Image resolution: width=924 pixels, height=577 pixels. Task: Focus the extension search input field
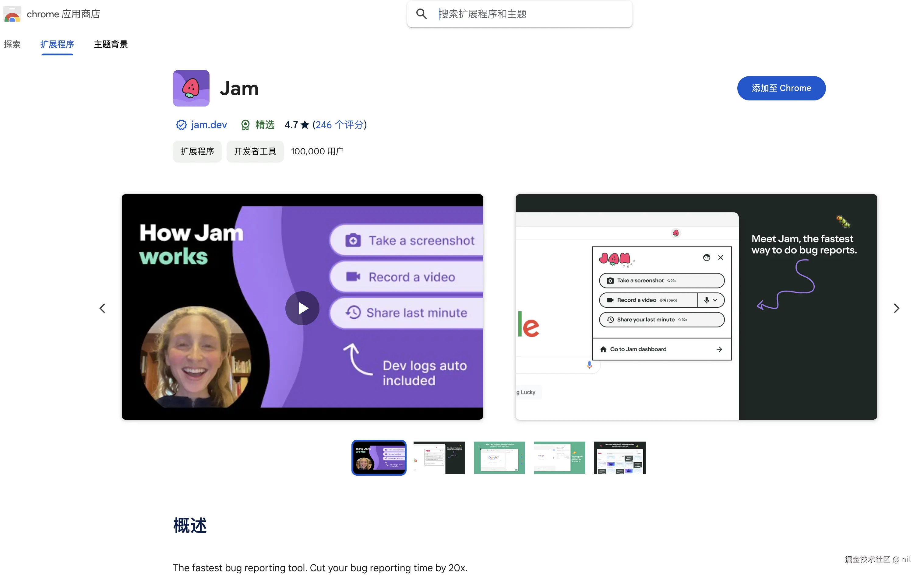point(531,14)
